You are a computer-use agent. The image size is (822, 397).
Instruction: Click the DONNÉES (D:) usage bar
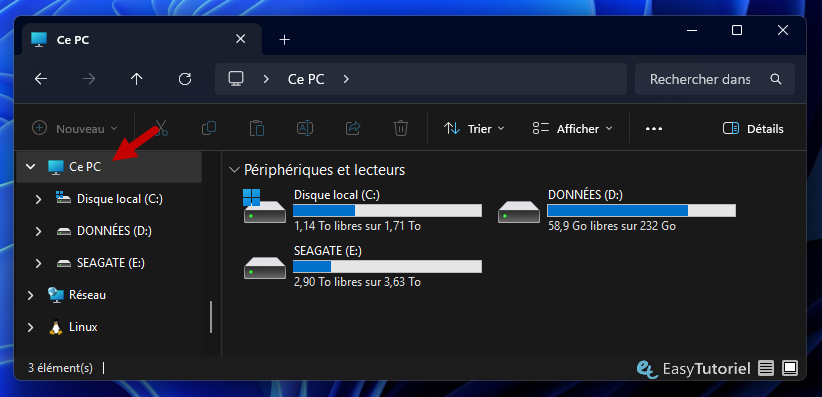click(641, 210)
